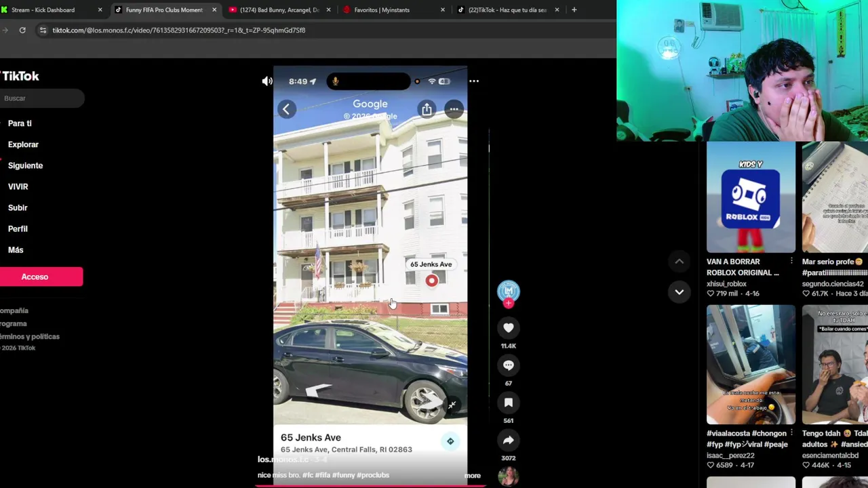This screenshot has height=488, width=868.
Task: Go to the next video down arrow
Action: [679, 292]
